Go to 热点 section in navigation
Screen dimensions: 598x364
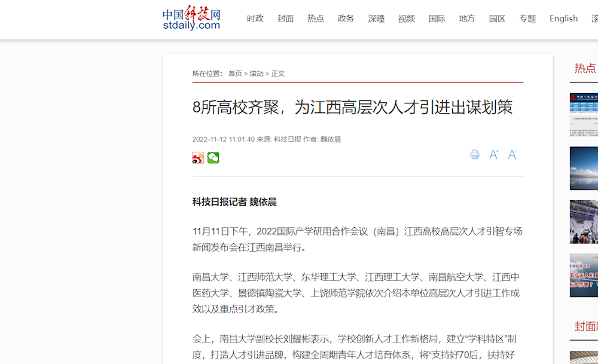click(316, 19)
